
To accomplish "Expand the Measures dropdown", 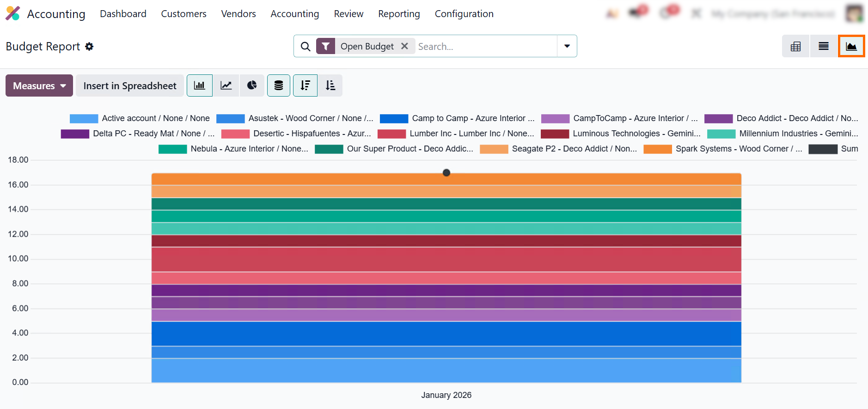I will [x=39, y=85].
